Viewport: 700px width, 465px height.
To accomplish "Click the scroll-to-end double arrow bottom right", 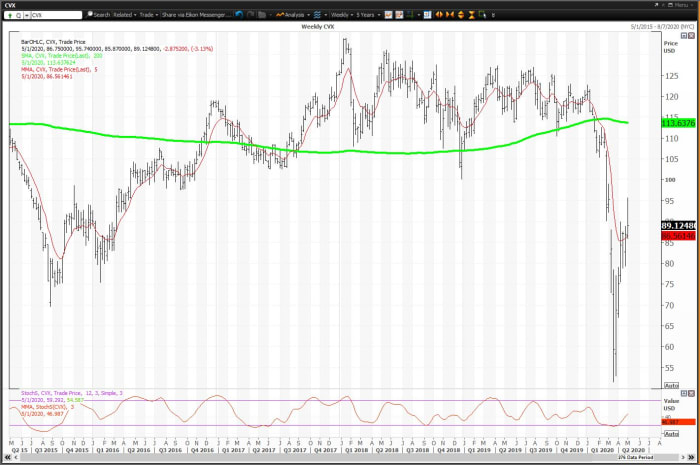I will tap(692, 457).
